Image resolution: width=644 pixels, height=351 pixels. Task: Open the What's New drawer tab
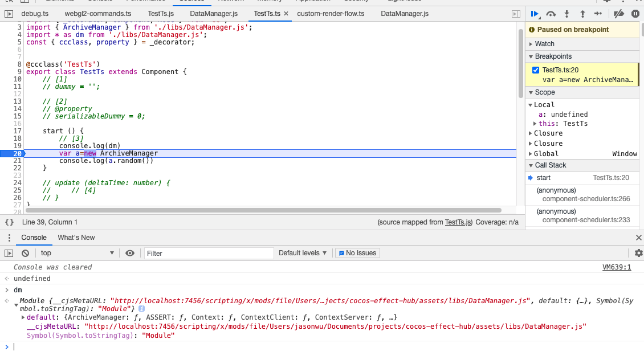pos(76,238)
